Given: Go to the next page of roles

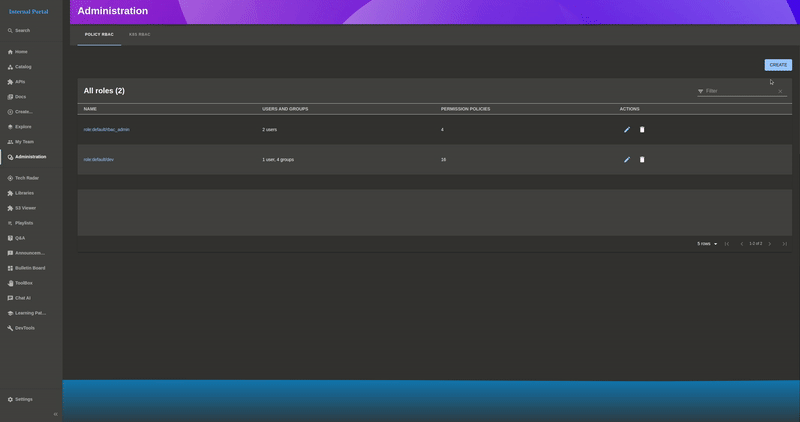Looking at the screenshot, I should [769, 244].
